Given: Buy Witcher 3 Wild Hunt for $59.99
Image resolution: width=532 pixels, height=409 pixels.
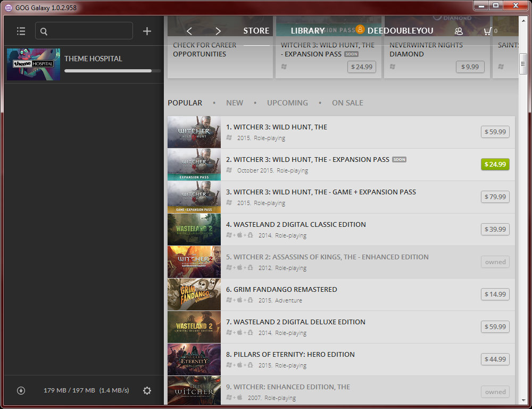Looking at the screenshot, I should pos(495,132).
